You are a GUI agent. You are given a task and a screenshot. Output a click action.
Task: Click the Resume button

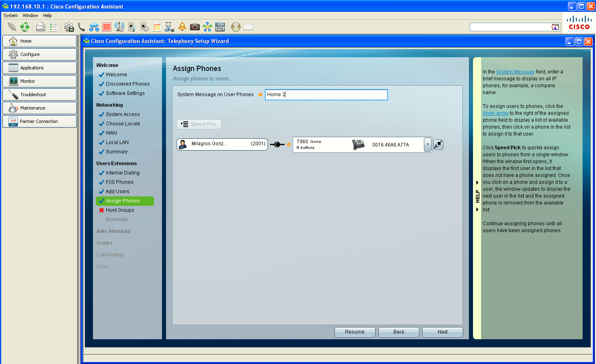pos(355,332)
